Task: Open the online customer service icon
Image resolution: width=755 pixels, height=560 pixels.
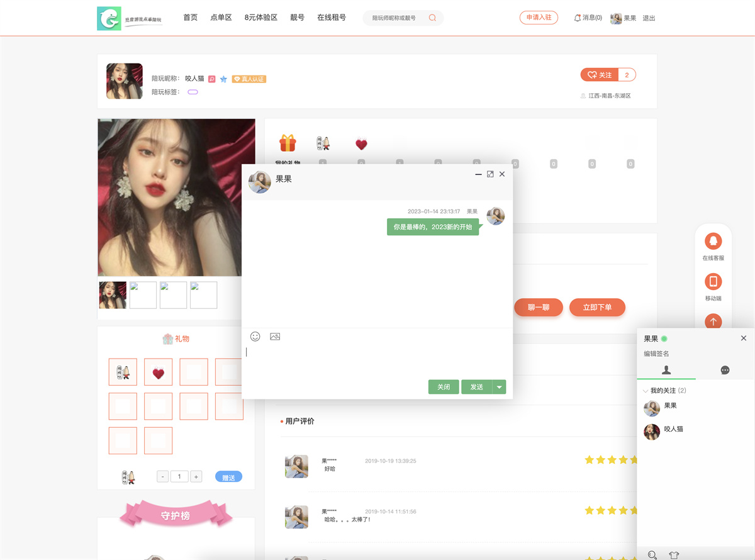Action: point(713,241)
